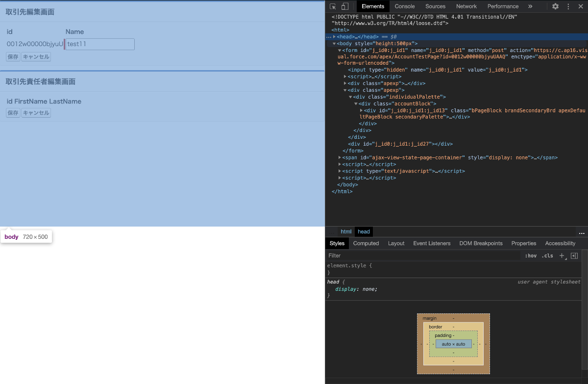Image resolution: width=588 pixels, height=384 pixels.
Task: Click the Name input field containing test11
Action: (100, 44)
